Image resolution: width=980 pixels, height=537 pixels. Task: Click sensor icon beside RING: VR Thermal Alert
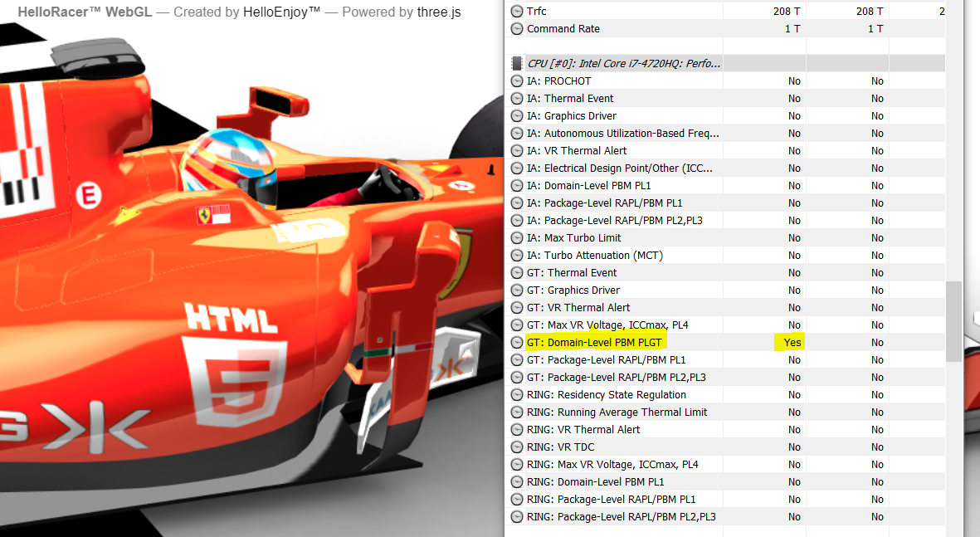tap(517, 430)
